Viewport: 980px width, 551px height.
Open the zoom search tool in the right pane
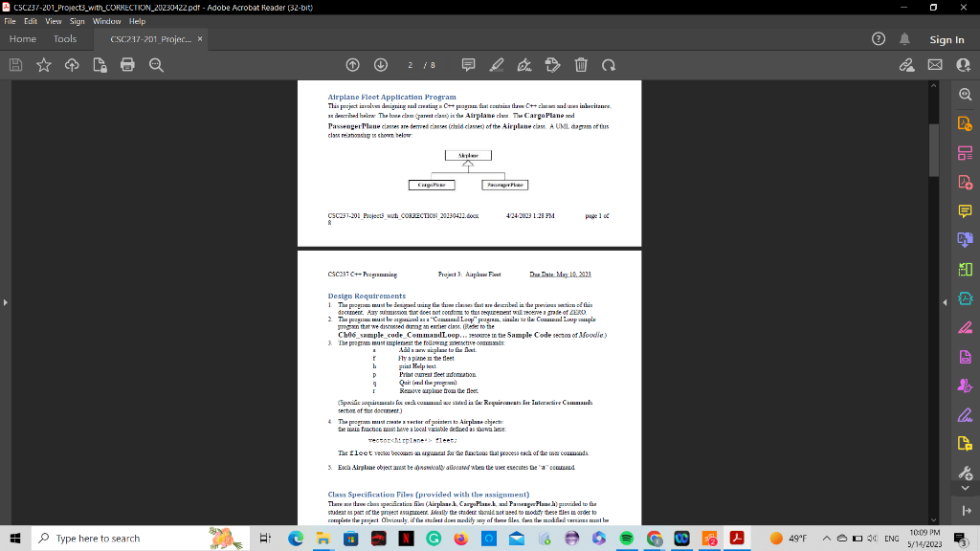pyautogui.click(x=965, y=95)
